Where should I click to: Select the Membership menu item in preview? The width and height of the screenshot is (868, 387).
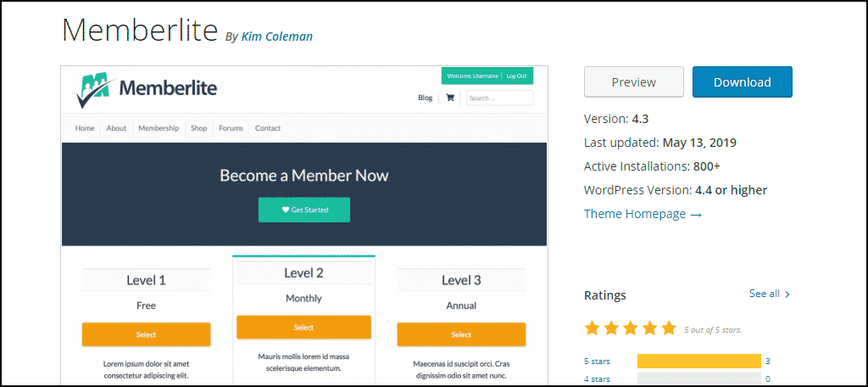click(x=159, y=128)
